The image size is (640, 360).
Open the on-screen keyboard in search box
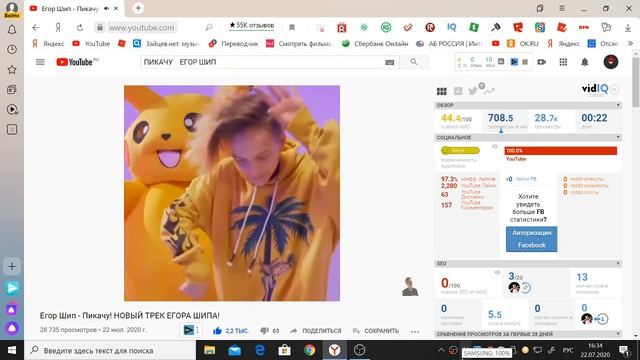[x=389, y=62]
